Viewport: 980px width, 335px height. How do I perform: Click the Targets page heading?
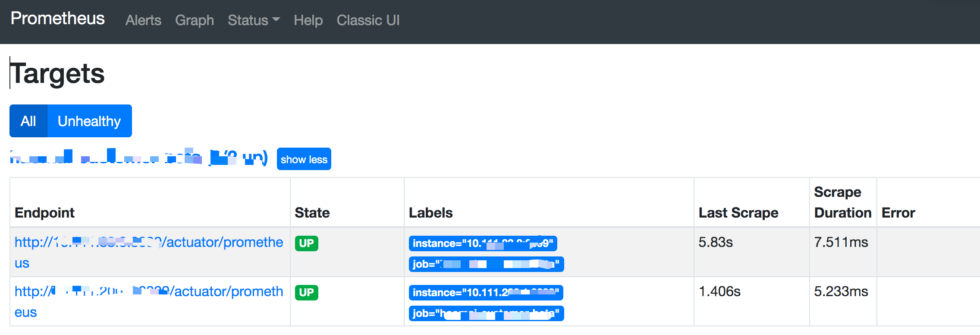point(57,73)
